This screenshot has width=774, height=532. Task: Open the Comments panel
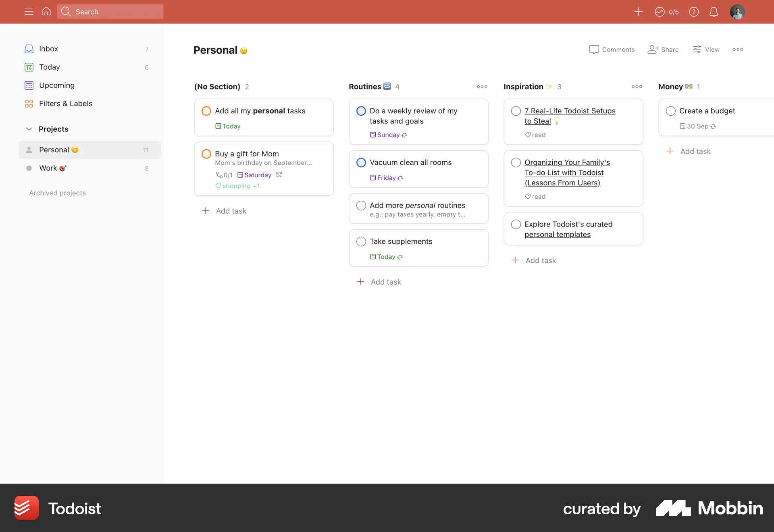(x=612, y=49)
